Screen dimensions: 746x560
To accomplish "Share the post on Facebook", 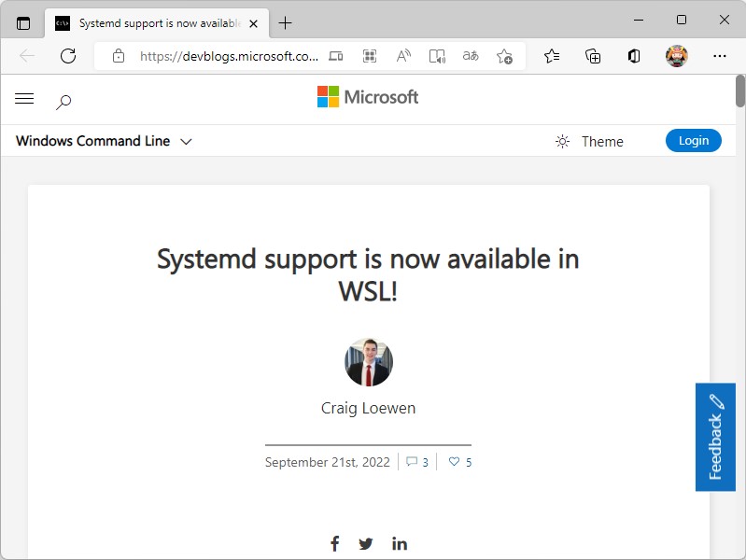I will pos(335,543).
